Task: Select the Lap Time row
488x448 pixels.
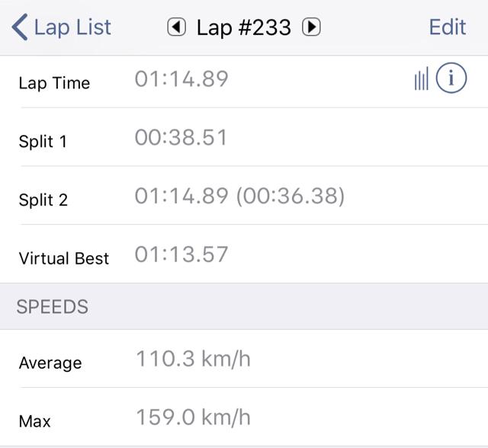Action: (244, 82)
